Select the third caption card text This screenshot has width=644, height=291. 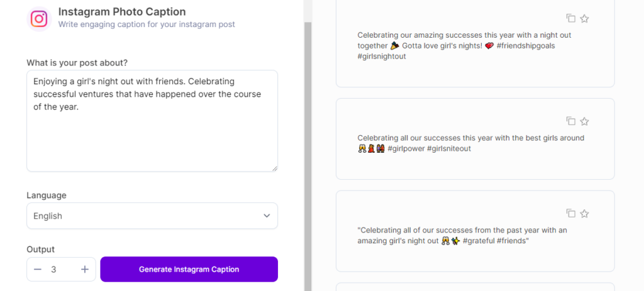click(x=462, y=235)
